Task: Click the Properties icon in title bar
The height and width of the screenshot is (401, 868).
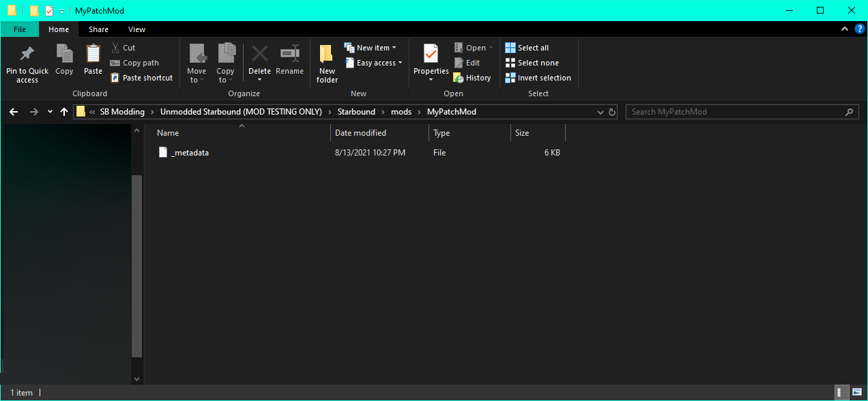Action: 48,11
